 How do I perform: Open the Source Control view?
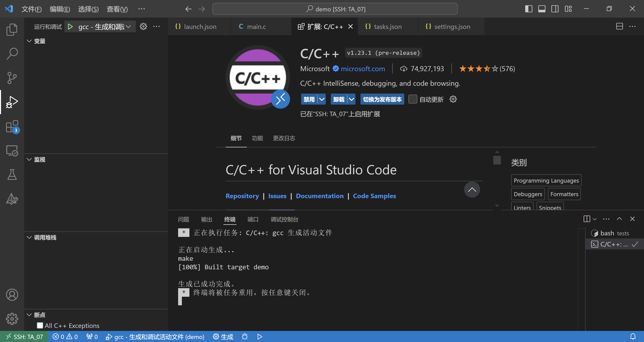(12, 78)
